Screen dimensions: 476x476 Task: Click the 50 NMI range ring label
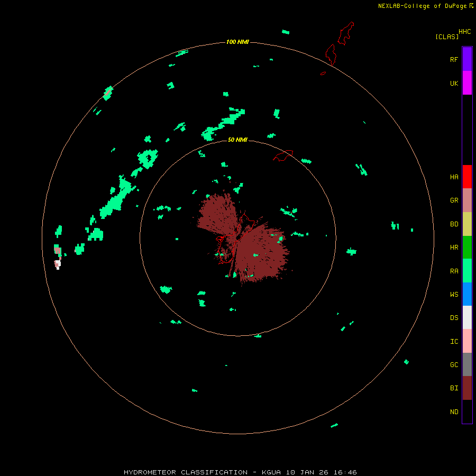pos(237,140)
